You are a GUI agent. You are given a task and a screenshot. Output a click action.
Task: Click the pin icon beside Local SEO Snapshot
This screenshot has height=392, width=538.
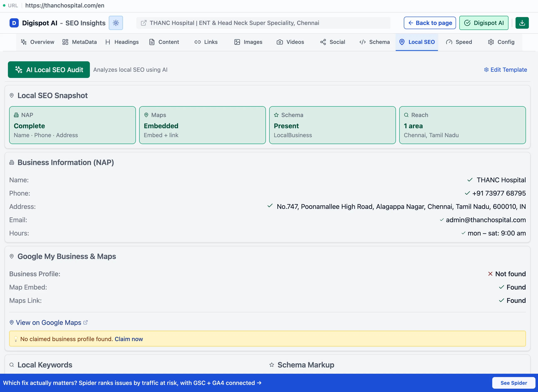tap(12, 95)
